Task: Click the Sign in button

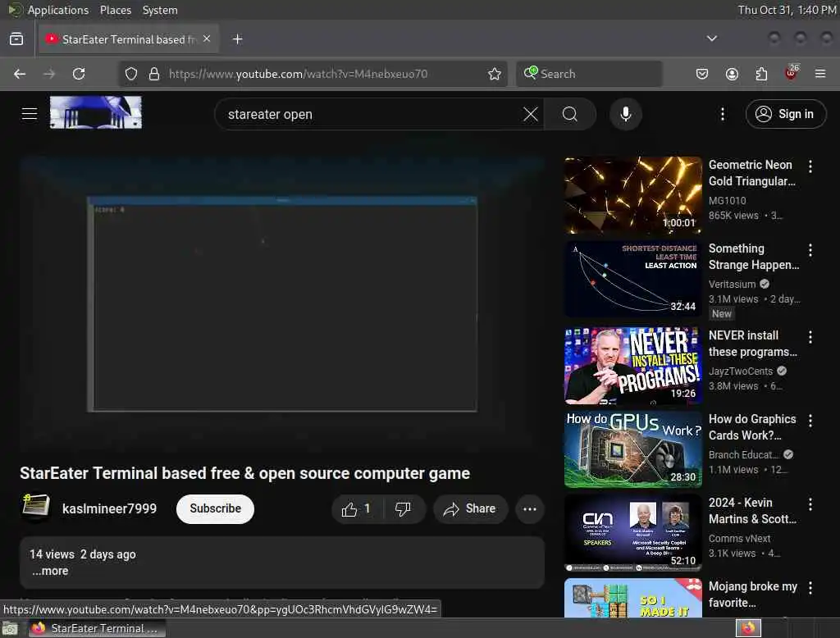Action: 785,114
